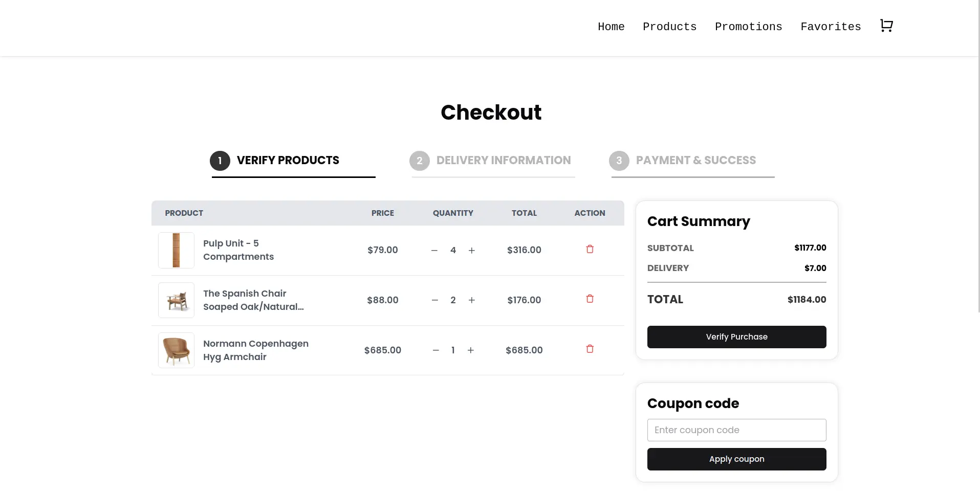
Task: Open the shopping cart icon
Action: (886, 26)
